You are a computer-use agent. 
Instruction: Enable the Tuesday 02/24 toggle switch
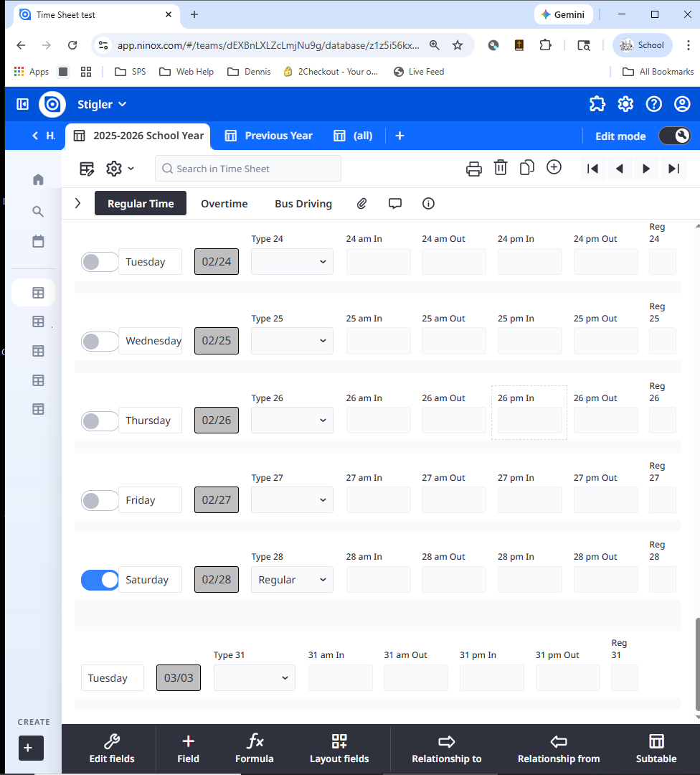(100, 262)
